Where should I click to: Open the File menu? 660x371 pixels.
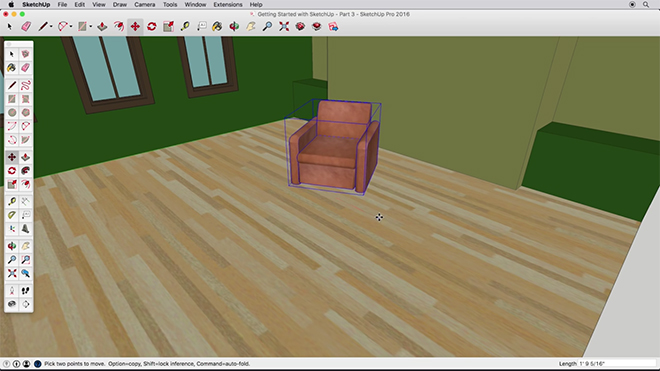pyautogui.click(x=62, y=5)
